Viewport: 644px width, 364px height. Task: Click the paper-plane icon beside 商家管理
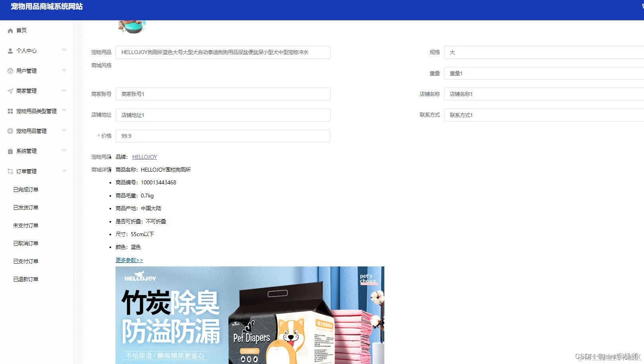tap(10, 91)
